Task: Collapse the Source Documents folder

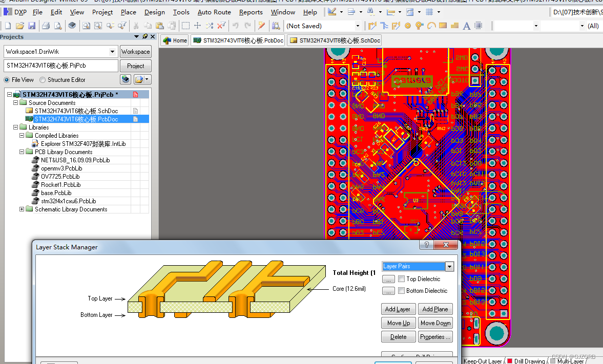Action: pyautogui.click(x=16, y=102)
